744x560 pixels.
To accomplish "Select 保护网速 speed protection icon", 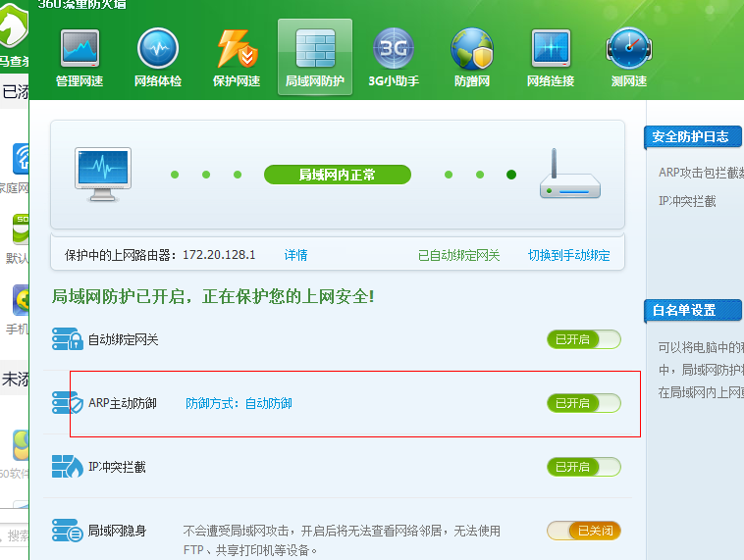I will [x=236, y=50].
